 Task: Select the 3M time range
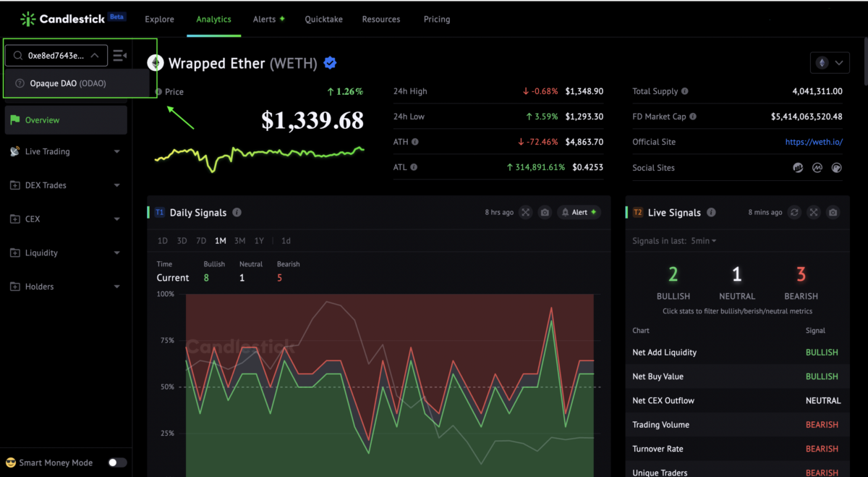(239, 241)
